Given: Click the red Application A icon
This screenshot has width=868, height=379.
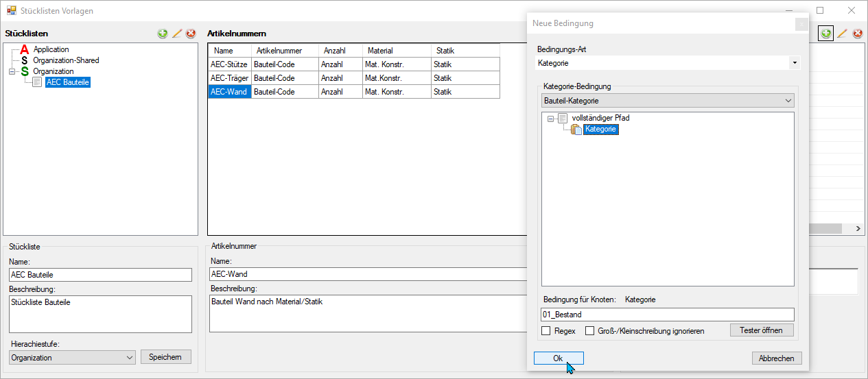Looking at the screenshot, I should [25, 49].
